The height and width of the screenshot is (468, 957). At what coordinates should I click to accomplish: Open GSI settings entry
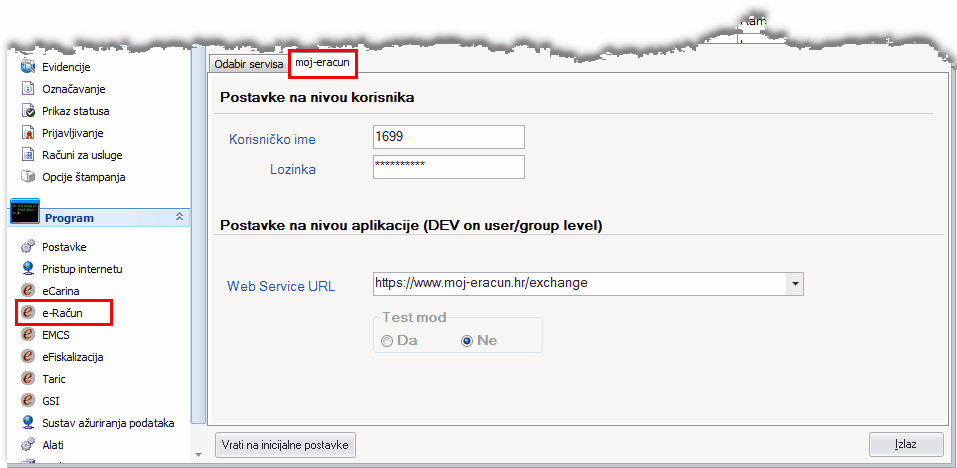tap(51, 401)
